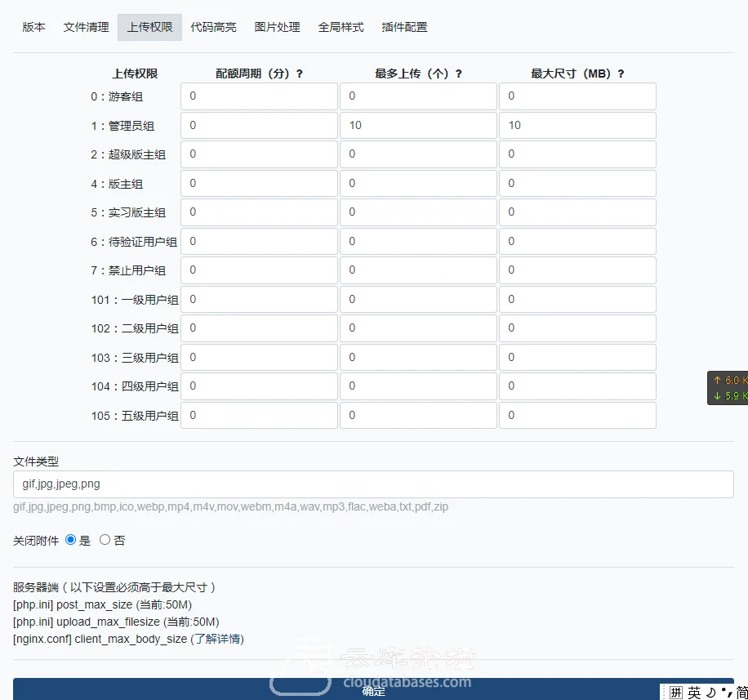Open the 版本 tab
Image resolution: width=748 pixels, height=700 pixels.
pos(33,27)
